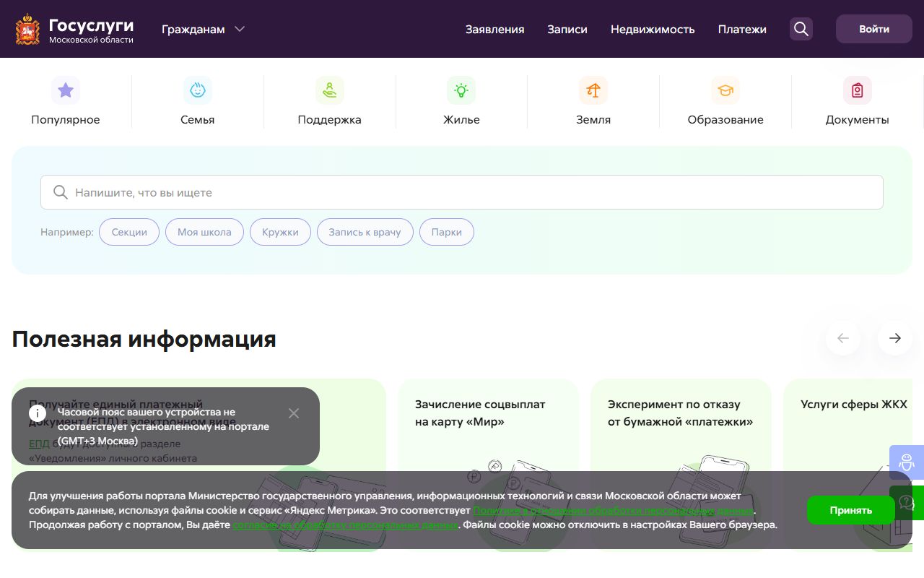Viewport: 924px width, 578px height.
Task: Show the previous Полезная информация cards
Action: click(843, 338)
